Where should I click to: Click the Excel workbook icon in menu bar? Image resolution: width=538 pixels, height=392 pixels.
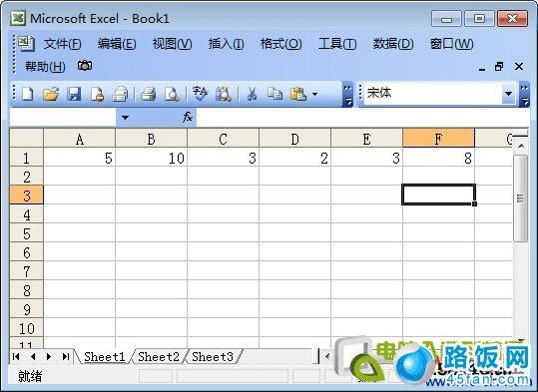pos(26,44)
